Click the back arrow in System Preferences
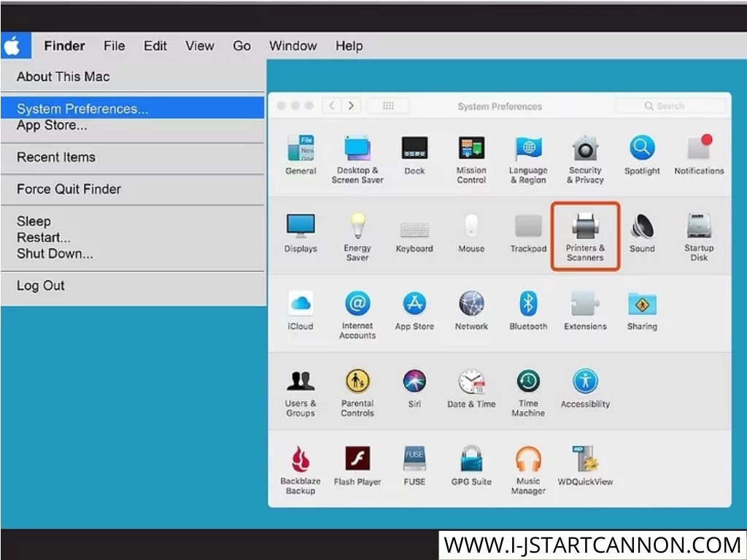 point(332,106)
